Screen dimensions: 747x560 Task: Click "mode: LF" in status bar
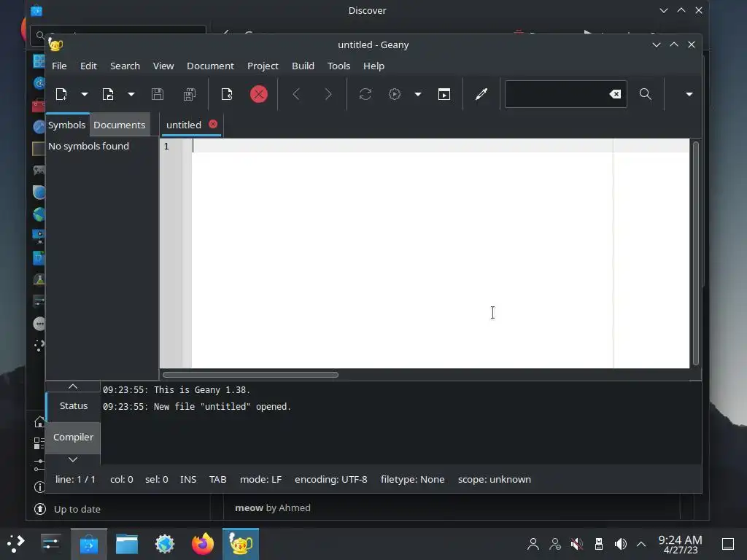260,480
